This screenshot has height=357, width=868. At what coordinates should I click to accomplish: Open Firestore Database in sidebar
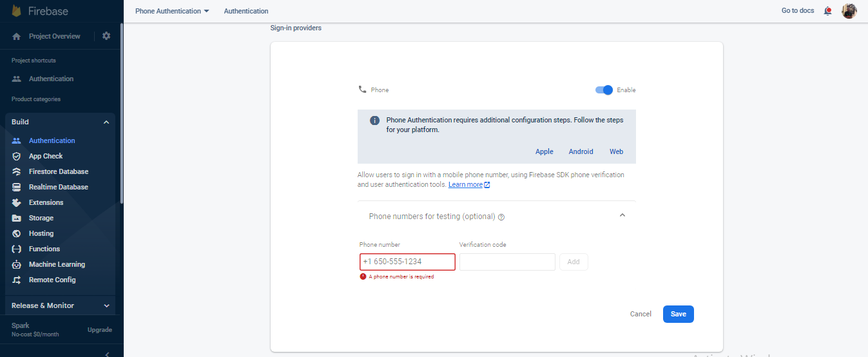coord(59,171)
